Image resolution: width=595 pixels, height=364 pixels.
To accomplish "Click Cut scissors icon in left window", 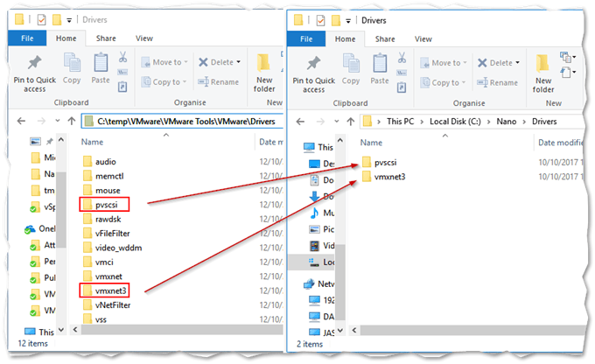I will click(122, 57).
